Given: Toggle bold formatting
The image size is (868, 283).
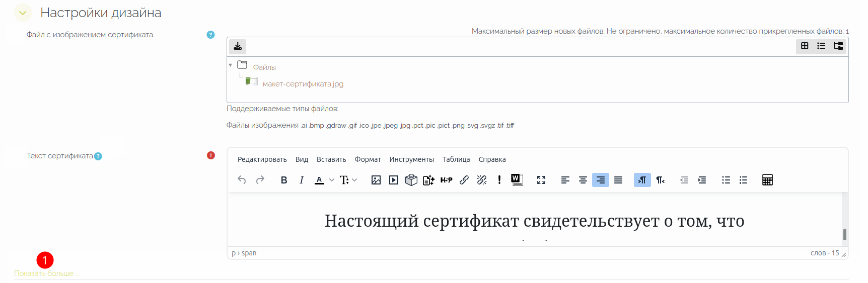Looking at the screenshot, I should click(284, 180).
